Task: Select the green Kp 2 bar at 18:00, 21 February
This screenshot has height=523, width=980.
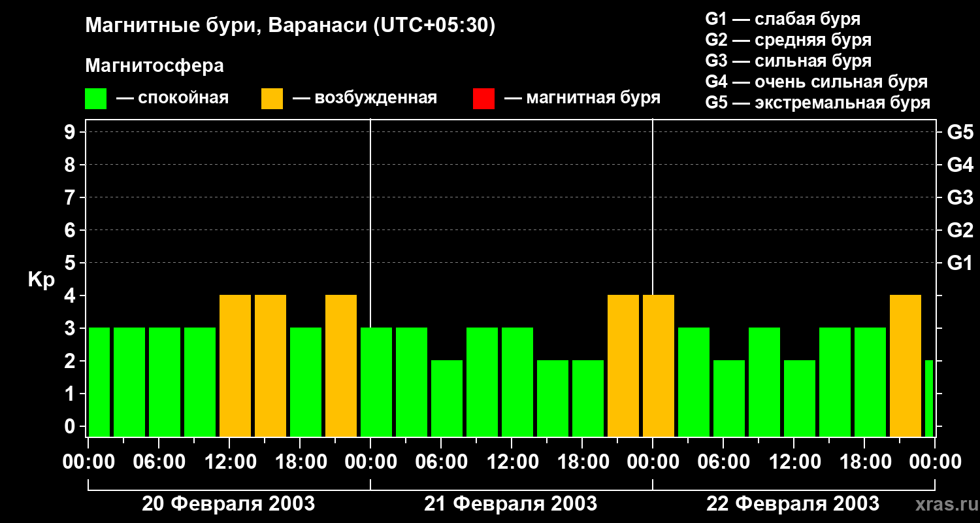Action: 588,399
